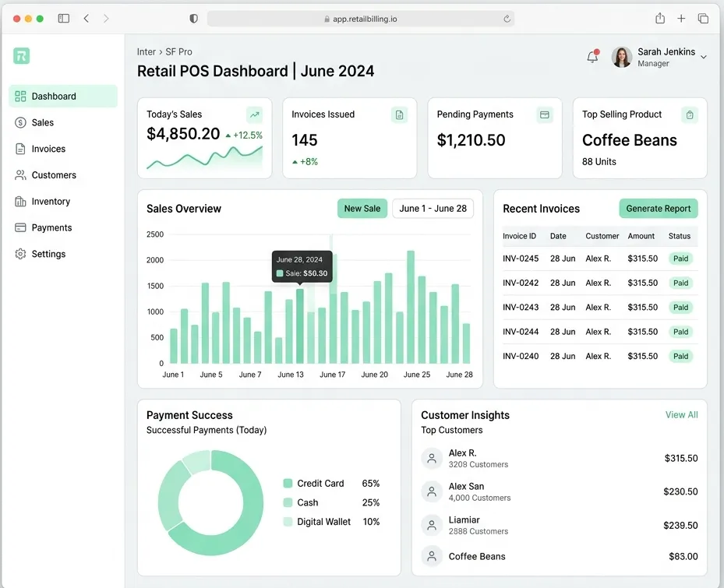
Task: Open the notification bell
Action: pyautogui.click(x=592, y=56)
